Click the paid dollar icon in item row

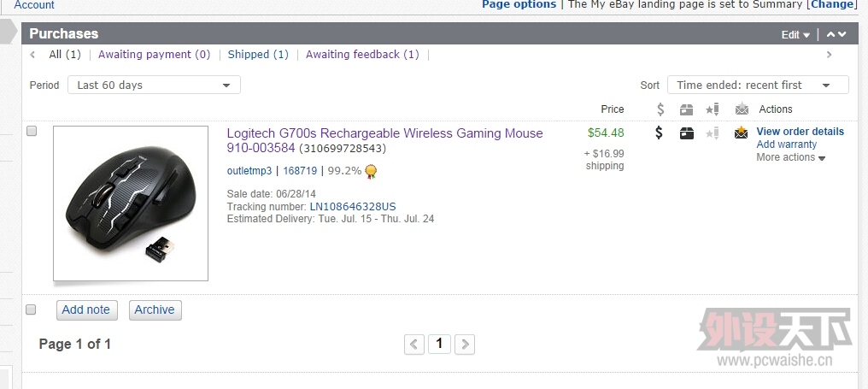pos(659,133)
